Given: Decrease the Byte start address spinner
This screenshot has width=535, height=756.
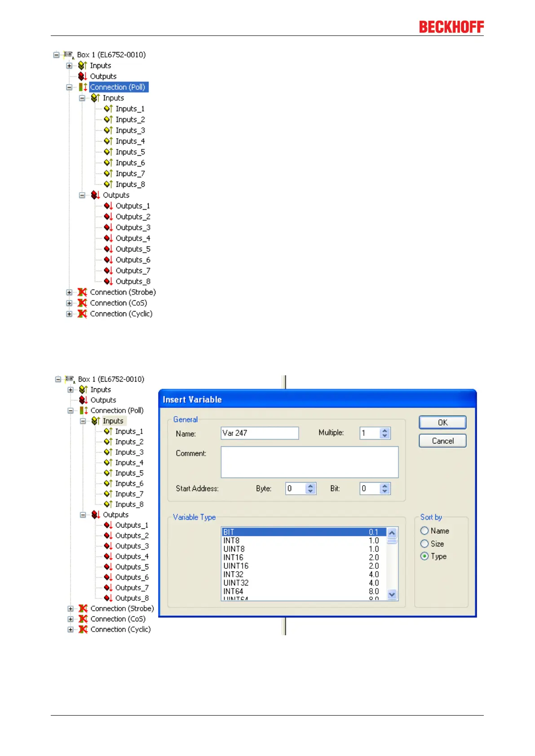Looking at the screenshot, I should (311, 491).
